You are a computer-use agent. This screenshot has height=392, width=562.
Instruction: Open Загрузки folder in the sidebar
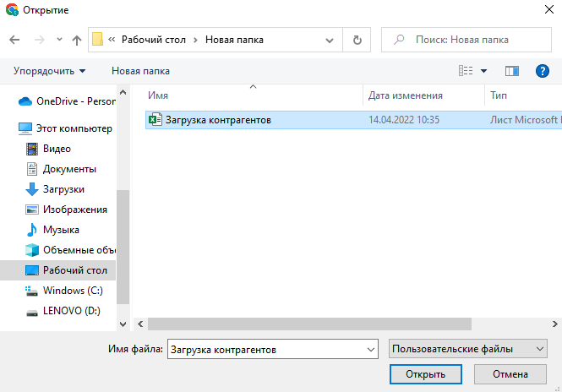click(63, 189)
